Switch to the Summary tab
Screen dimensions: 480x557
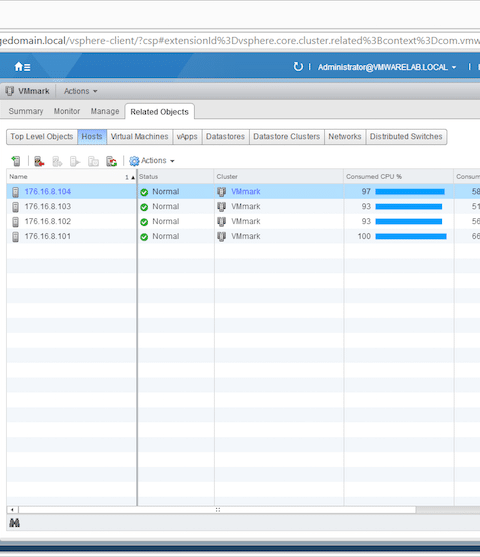(26, 111)
